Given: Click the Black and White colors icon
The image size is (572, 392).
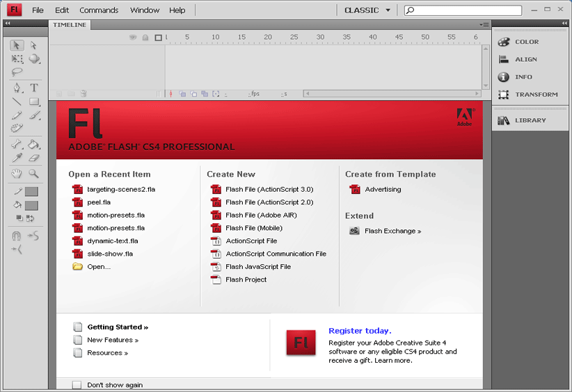Looking at the screenshot, I should pos(19,218).
